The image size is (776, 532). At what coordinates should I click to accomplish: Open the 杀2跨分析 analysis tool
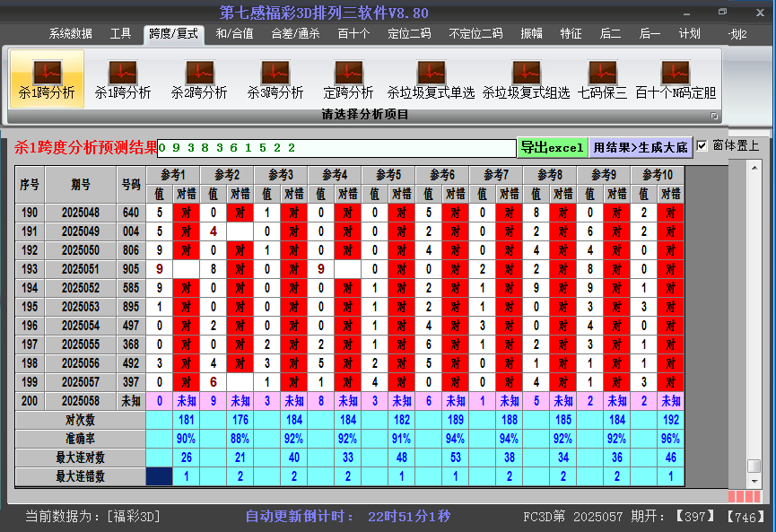click(199, 79)
